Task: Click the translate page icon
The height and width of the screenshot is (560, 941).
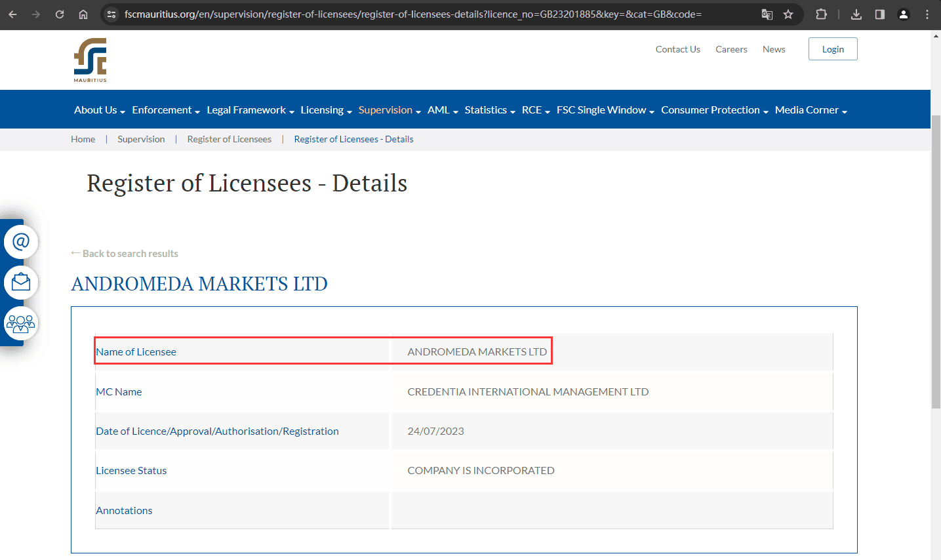Action: point(767,14)
